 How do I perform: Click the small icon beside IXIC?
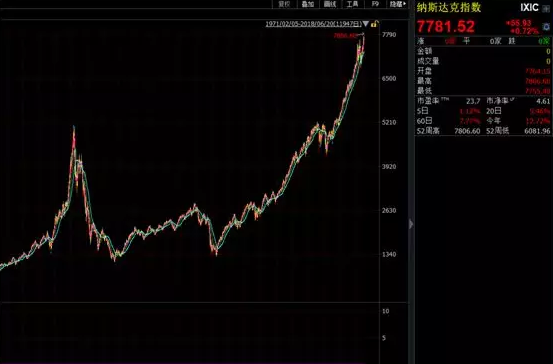(x=545, y=8)
